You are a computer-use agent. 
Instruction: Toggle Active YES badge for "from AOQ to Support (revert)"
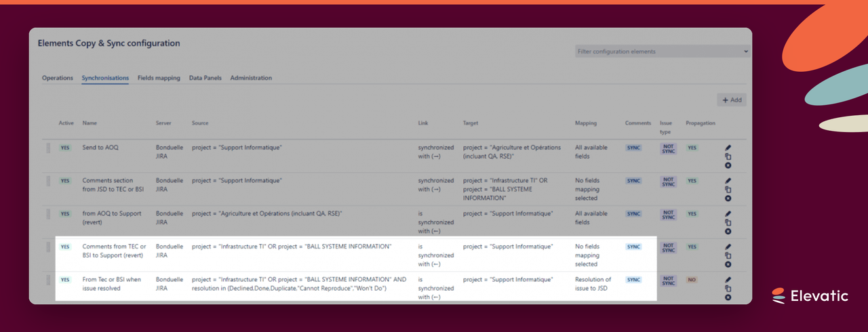[65, 214]
